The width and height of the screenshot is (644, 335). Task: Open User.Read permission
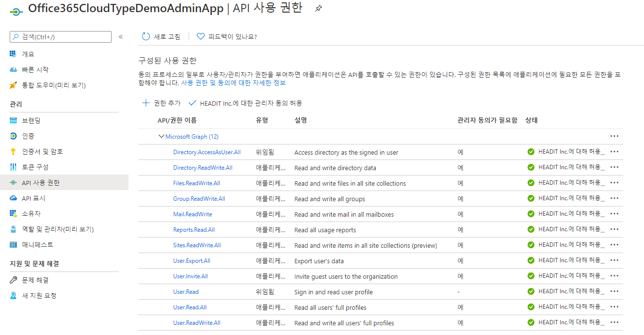pyautogui.click(x=186, y=292)
